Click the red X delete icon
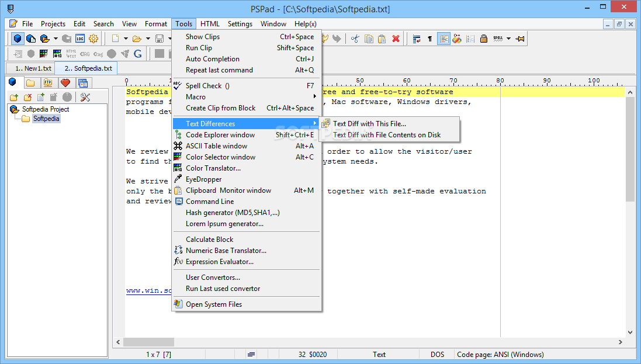The width and height of the screenshot is (641, 364). [x=396, y=39]
